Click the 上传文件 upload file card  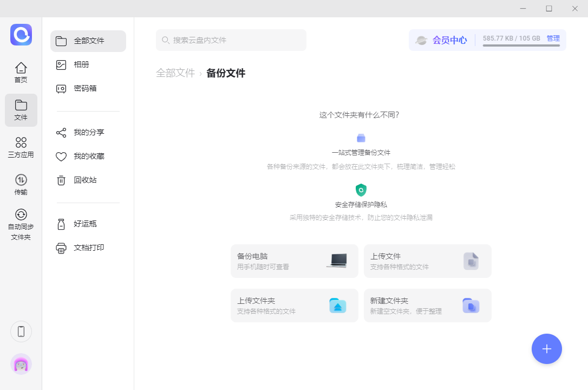[427, 261]
